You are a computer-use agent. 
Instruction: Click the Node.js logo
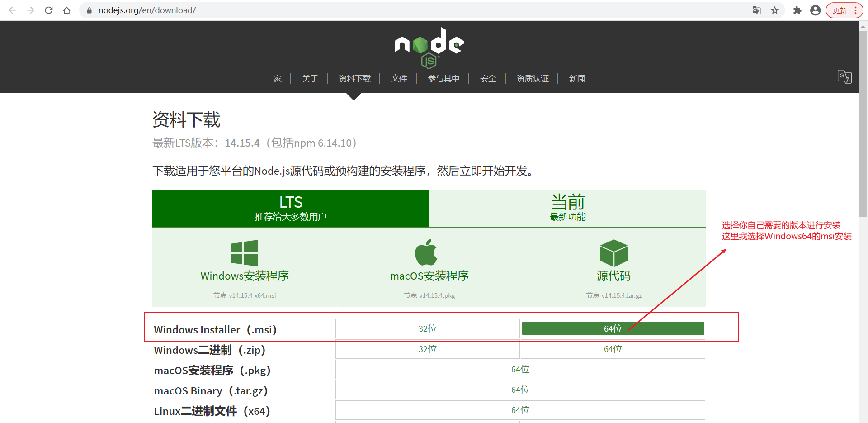(429, 48)
